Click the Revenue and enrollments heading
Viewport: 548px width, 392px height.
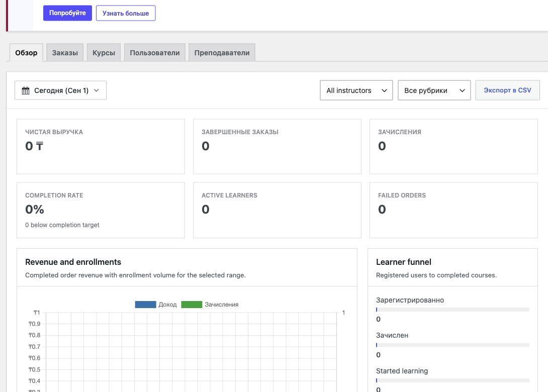(73, 262)
